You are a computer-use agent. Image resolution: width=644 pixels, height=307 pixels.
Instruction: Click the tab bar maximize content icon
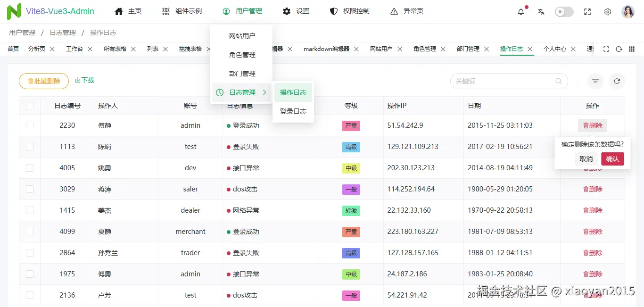coord(606,49)
